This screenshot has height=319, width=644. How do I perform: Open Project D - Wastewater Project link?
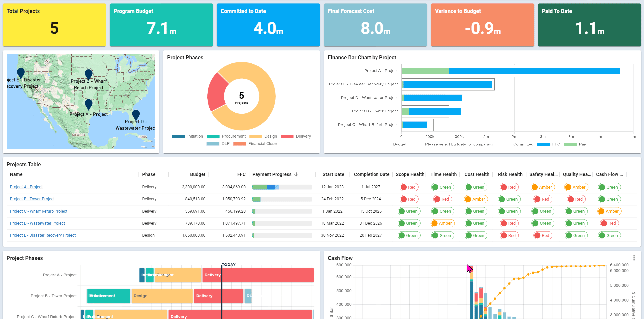[38, 223]
